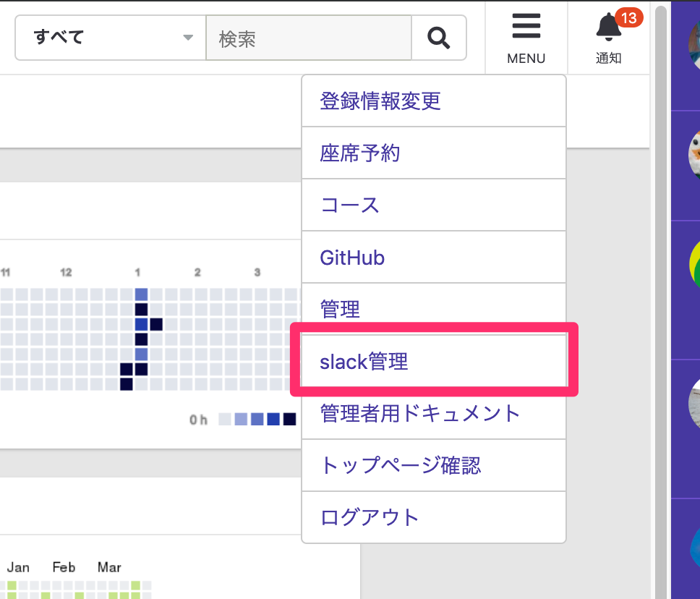Click the magnifying glass search icon

[438, 38]
